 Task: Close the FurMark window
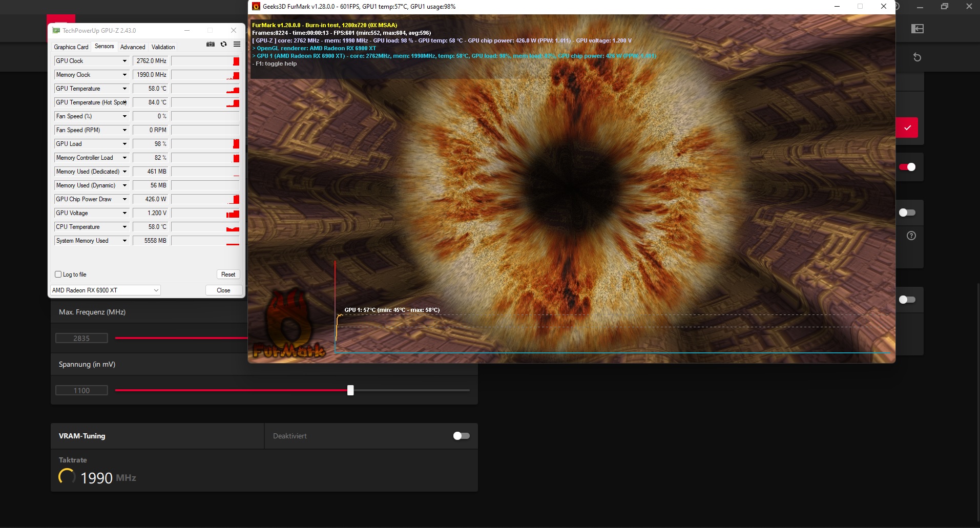coord(884,7)
